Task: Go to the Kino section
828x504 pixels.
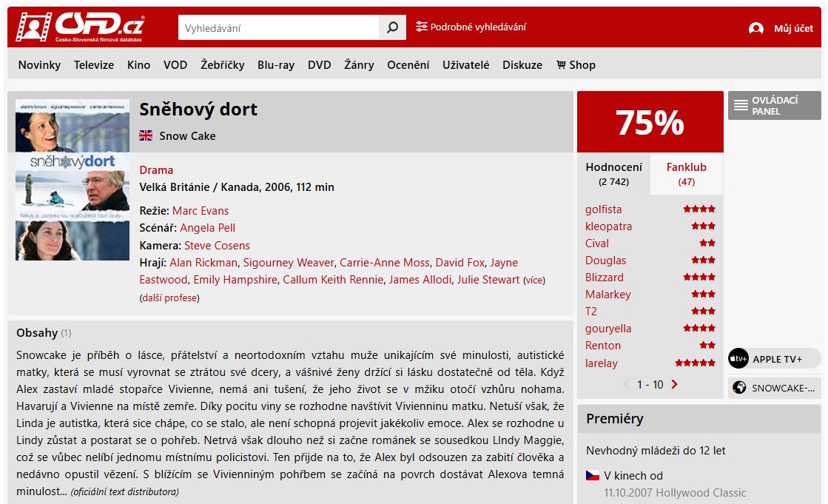Action: coord(139,65)
